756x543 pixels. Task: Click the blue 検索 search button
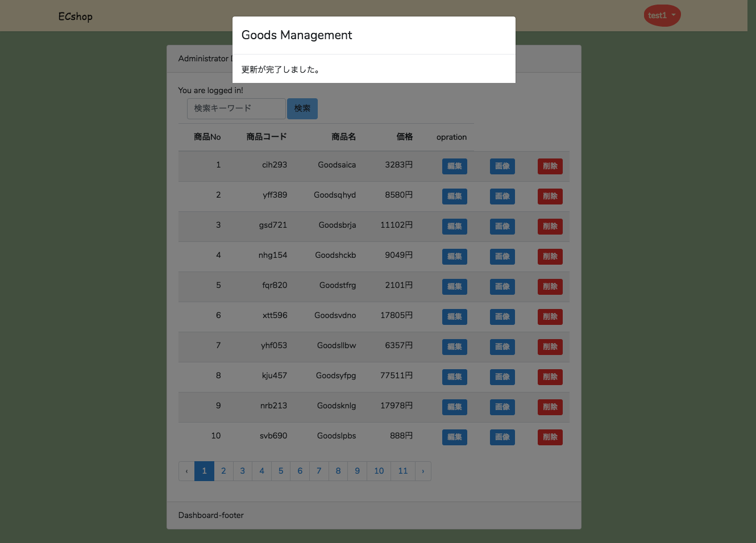302,108
